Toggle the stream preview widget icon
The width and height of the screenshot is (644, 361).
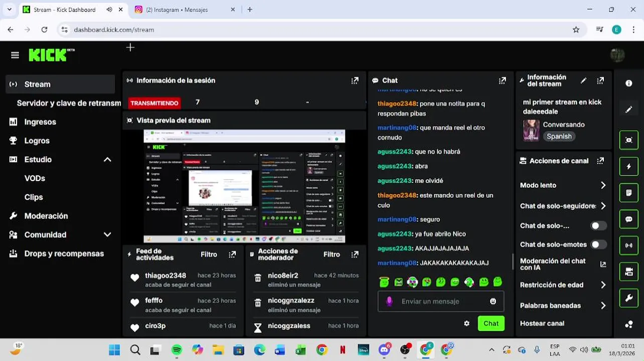(x=629, y=140)
